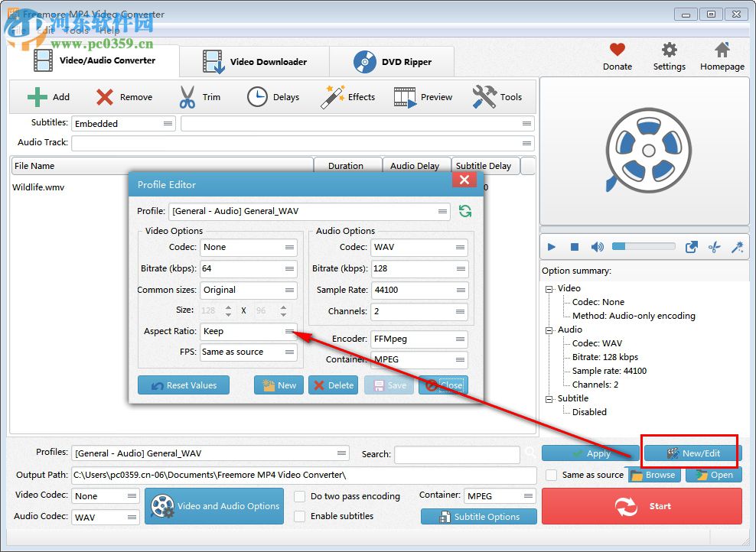Enable subtitles checkbox
The width and height of the screenshot is (756, 552).
[x=299, y=516]
